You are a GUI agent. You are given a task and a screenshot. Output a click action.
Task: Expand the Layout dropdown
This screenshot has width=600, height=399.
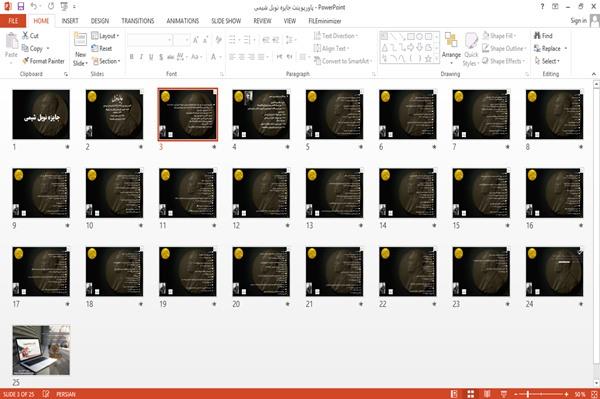coord(105,36)
